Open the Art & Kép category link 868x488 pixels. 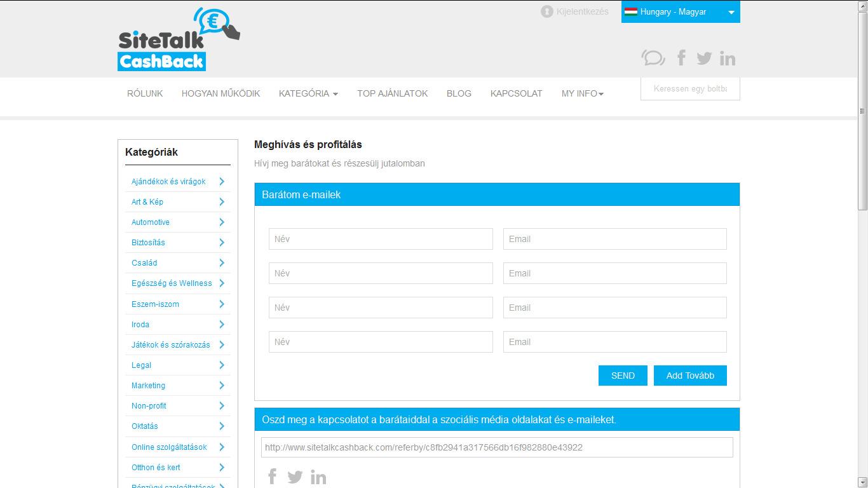pyautogui.click(x=147, y=202)
